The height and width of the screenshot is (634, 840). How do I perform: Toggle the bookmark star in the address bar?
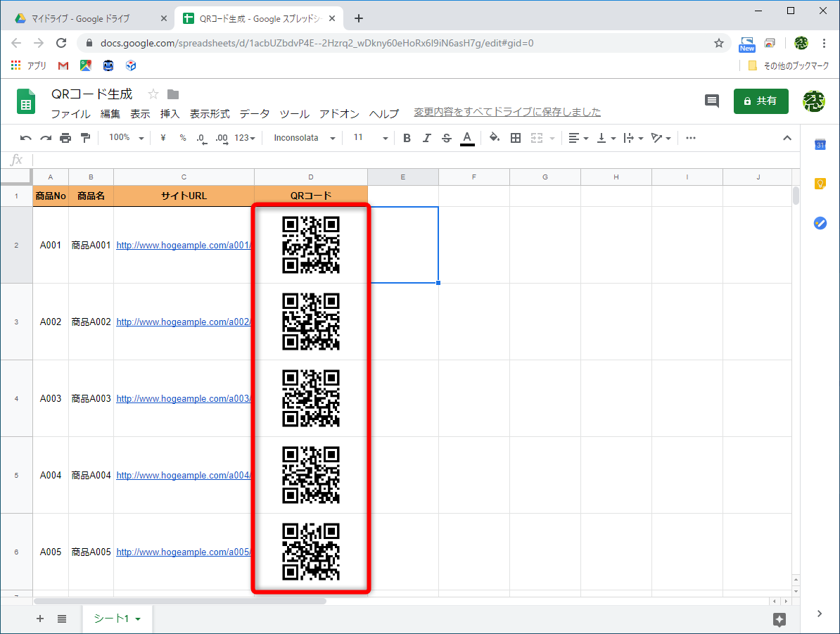[x=719, y=43]
